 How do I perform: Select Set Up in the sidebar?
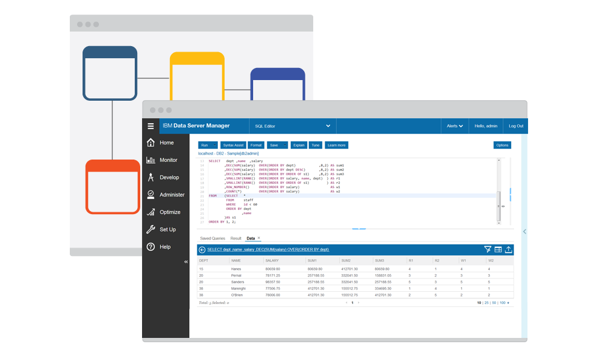[168, 230]
